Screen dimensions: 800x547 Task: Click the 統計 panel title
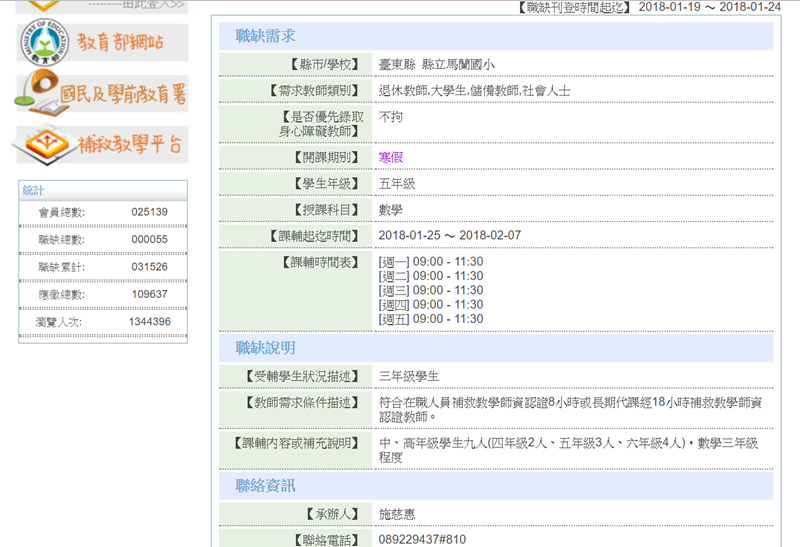(x=34, y=190)
